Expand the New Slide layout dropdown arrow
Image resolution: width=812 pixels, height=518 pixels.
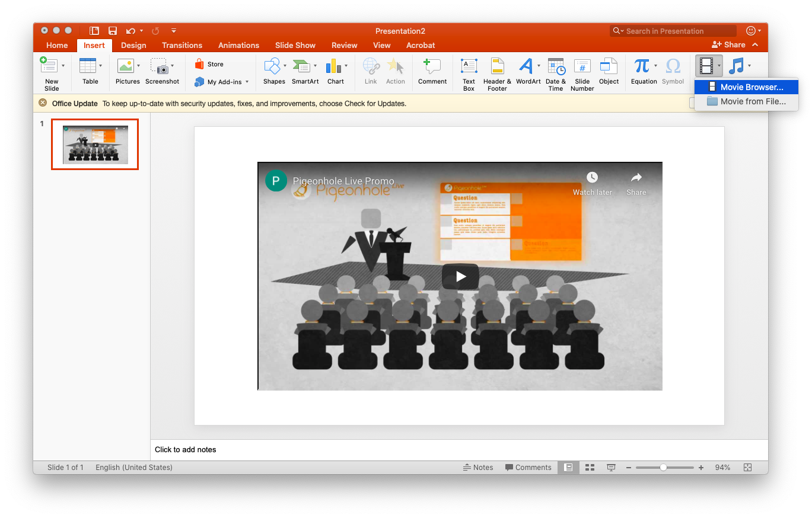pyautogui.click(x=63, y=66)
